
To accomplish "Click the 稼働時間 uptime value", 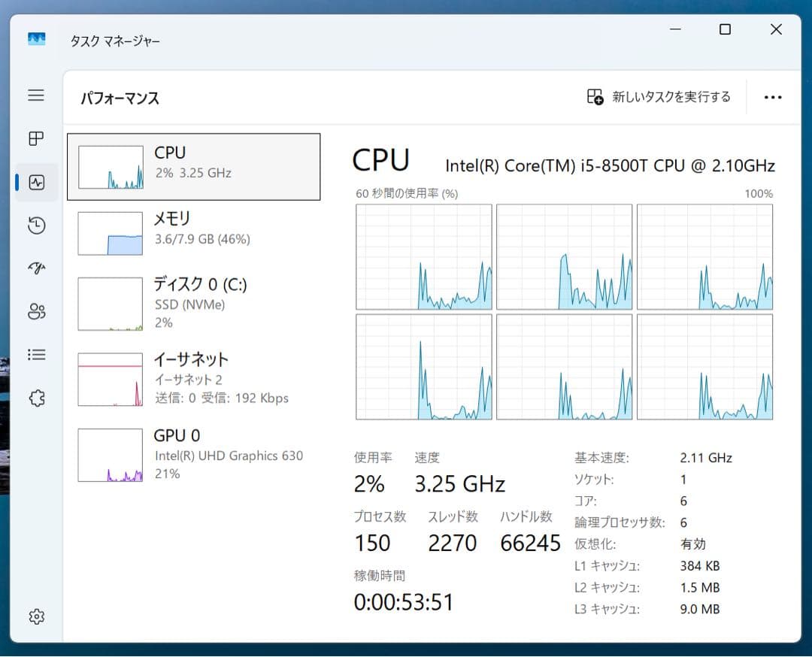I will [404, 601].
